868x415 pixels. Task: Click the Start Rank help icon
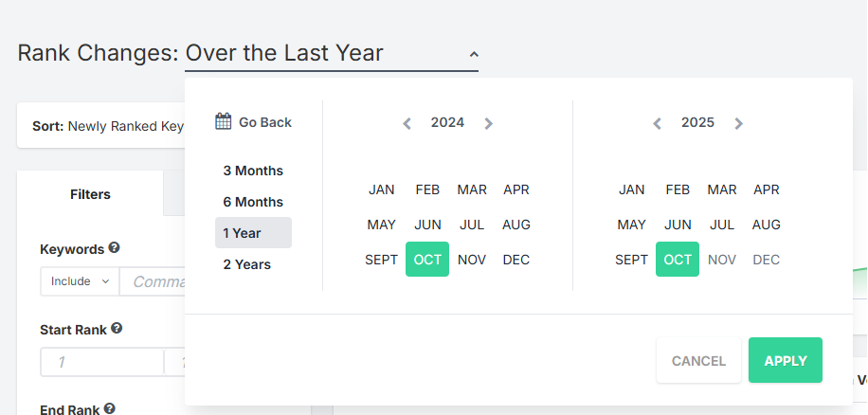(117, 329)
